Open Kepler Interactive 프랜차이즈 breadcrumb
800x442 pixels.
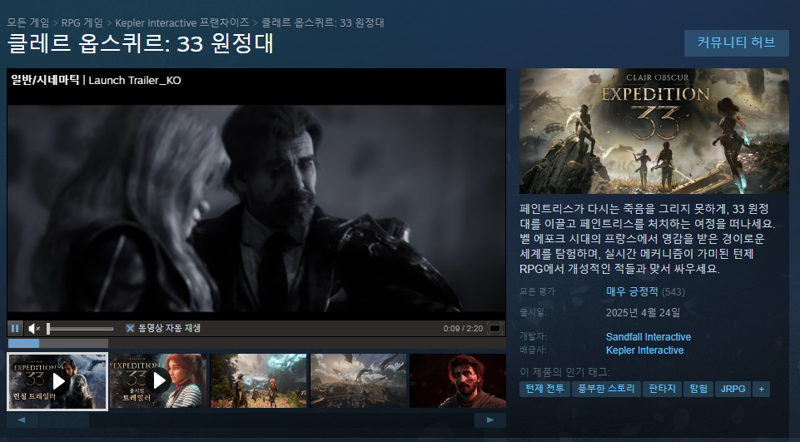182,23
